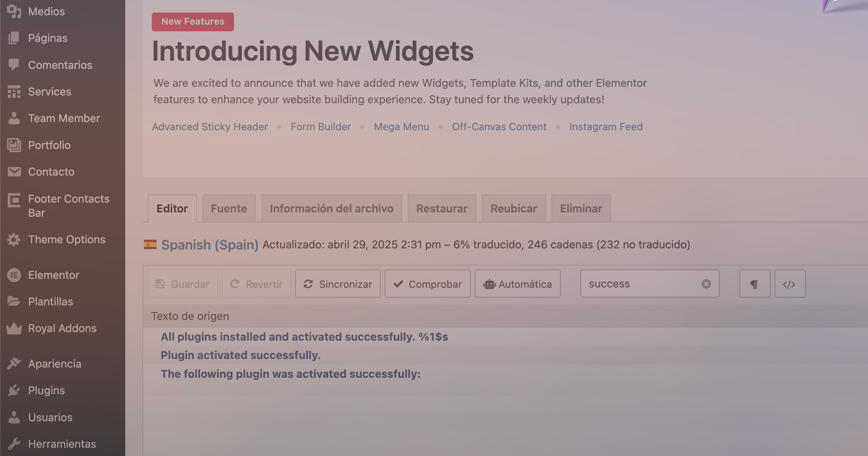Click the Comprobar check button
Viewport: 868px width, 456px height.
tap(427, 284)
